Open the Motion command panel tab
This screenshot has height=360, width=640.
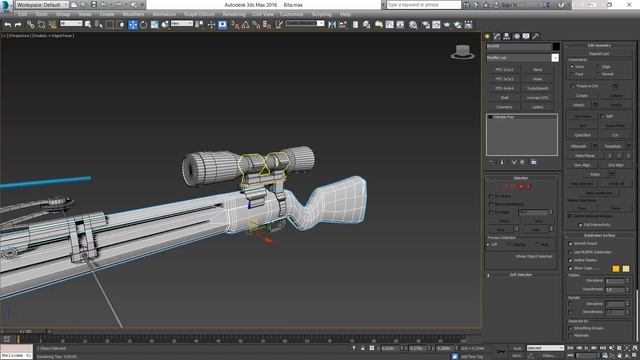tap(517, 36)
